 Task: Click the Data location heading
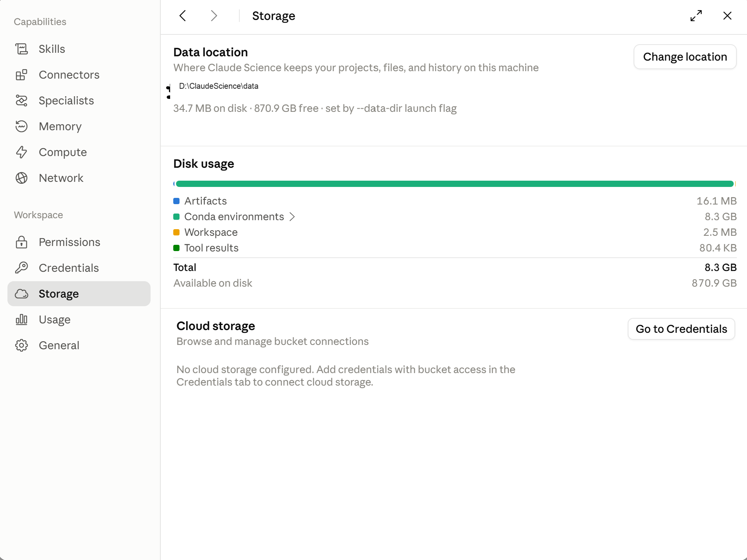[210, 52]
